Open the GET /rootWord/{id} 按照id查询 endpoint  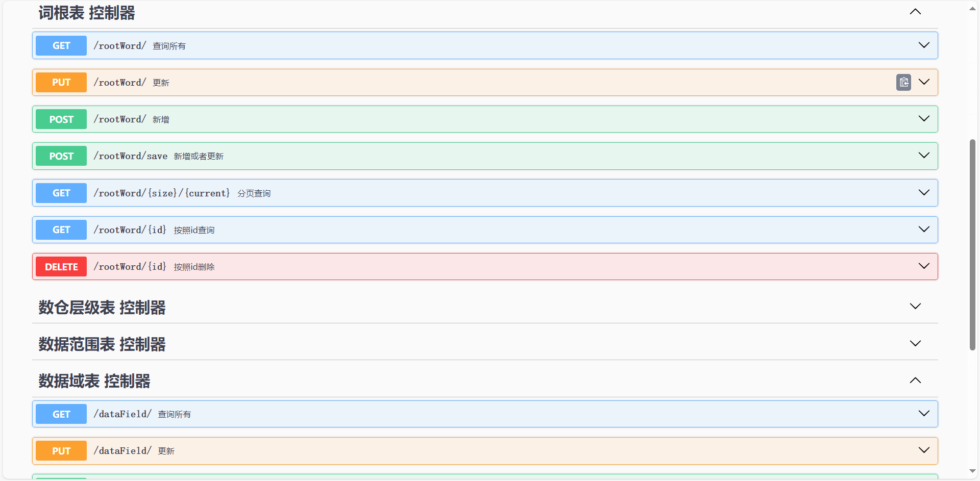point(924,229)
